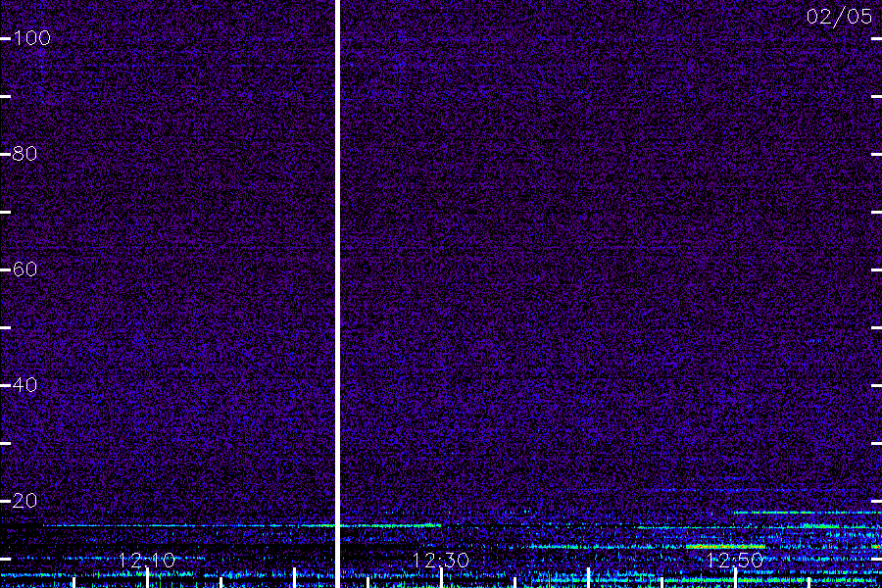The width and height of the screenshot is (882, 588).
Task: Click the 12:30 time label
Action: [441, 560]
